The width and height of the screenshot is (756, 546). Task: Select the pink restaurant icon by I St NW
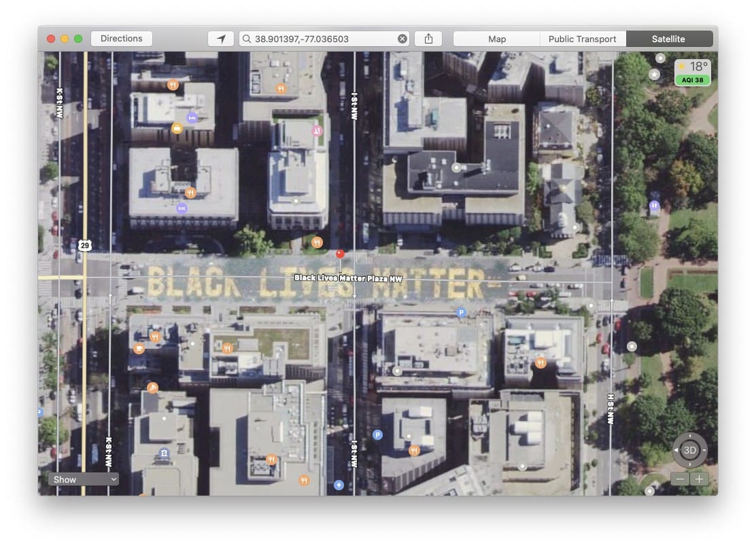pos(317,131)
